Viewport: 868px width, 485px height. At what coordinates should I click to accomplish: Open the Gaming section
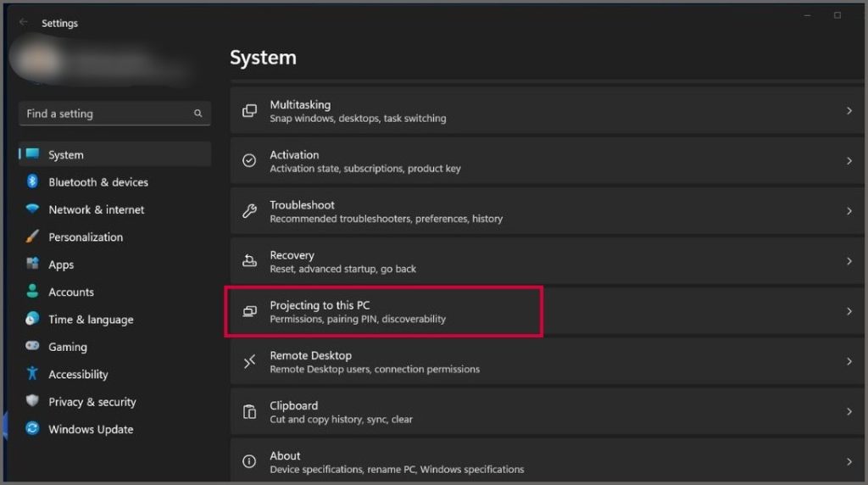coord(115,347)
